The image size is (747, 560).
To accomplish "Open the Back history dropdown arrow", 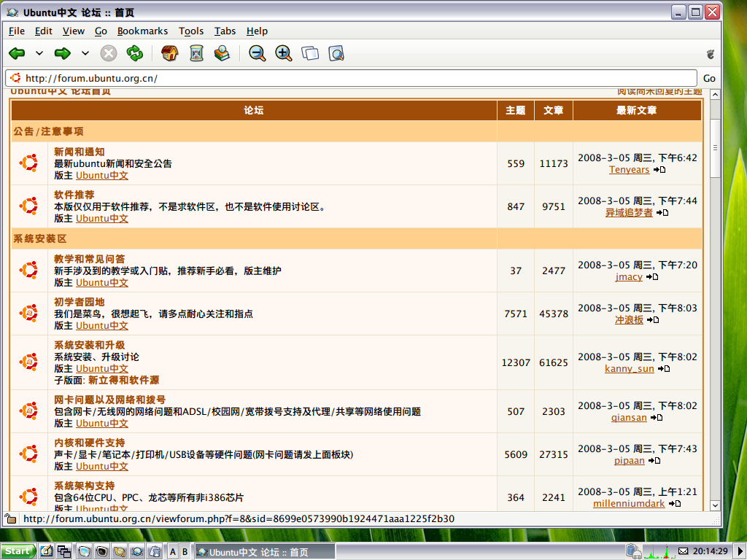I will [x=39, y=53].
